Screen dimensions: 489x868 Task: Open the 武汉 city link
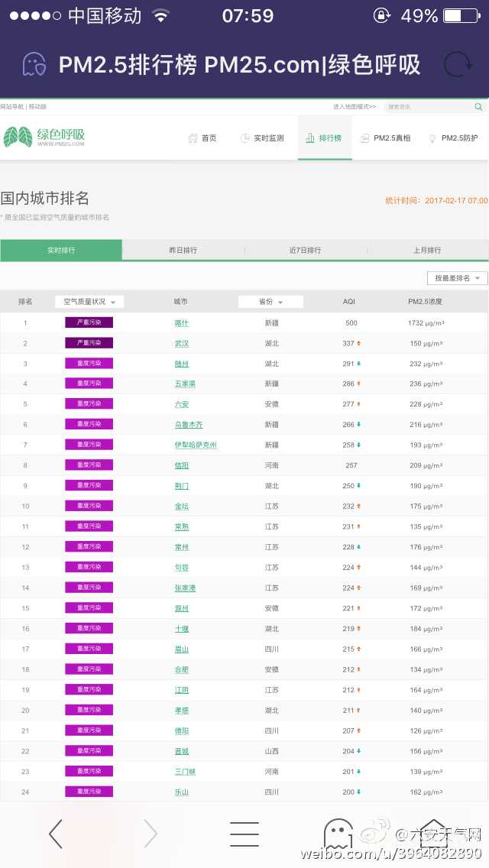point(182,344)
